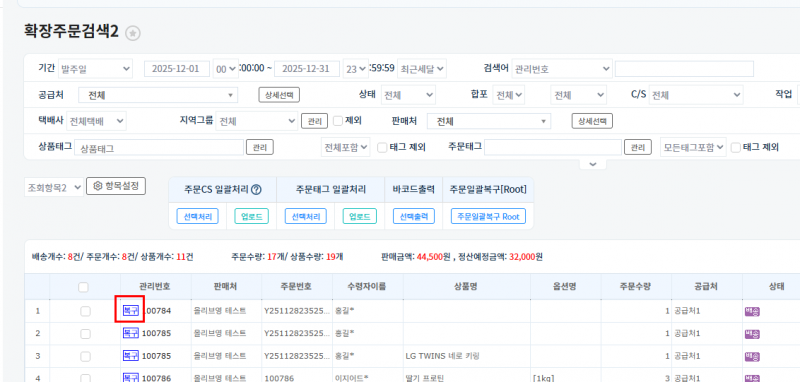The image size is (800, 382).
Task: Click 관리 button beside 주문태그 field
Action: pyautogui.click(x=638, y=147)
